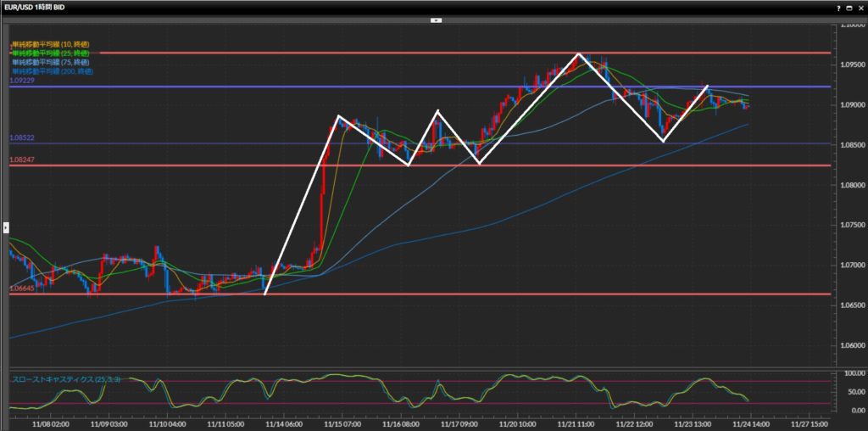
Task: Expand the top toolbar collapse arrow
Action: (435, 19)
